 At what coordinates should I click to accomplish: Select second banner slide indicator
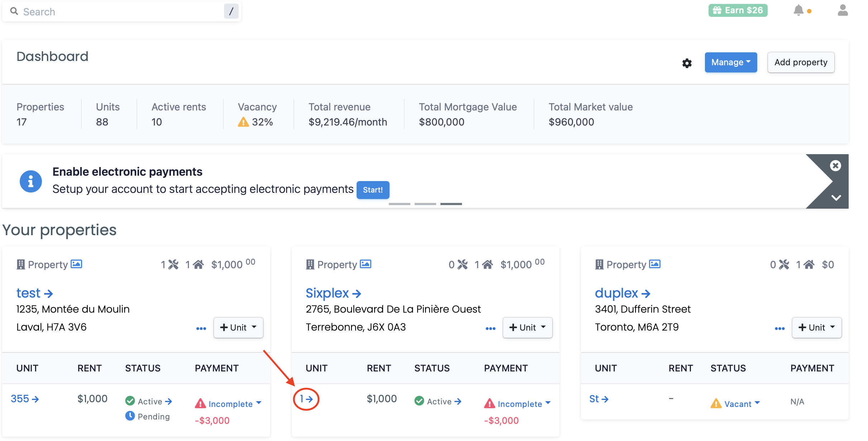coord(425,204)
